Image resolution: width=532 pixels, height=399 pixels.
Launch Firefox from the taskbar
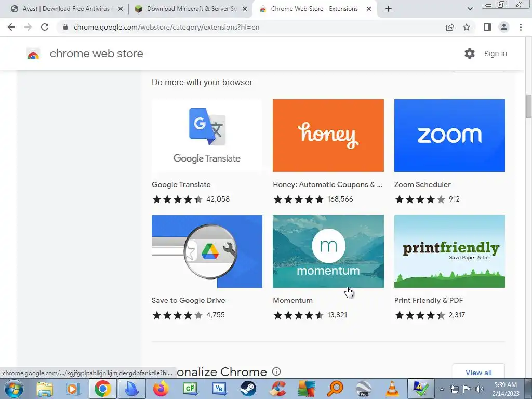tap(161, 389)
